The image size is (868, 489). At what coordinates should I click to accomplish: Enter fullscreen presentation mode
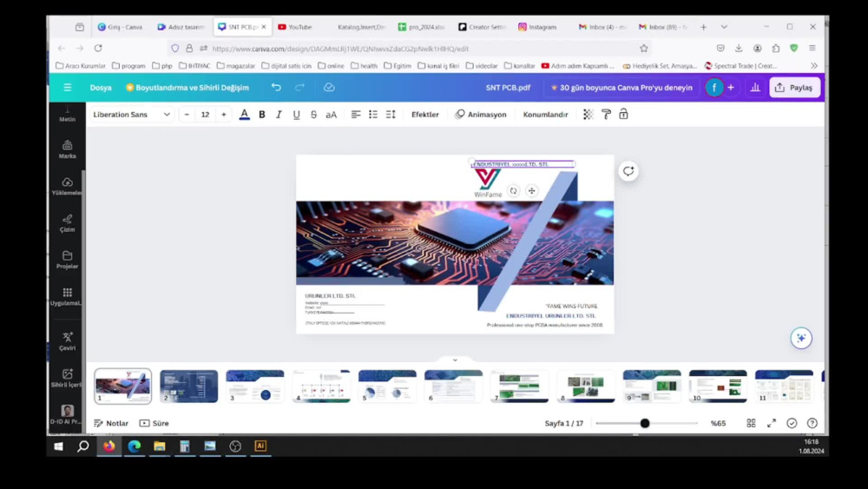(x=772, y=423)
